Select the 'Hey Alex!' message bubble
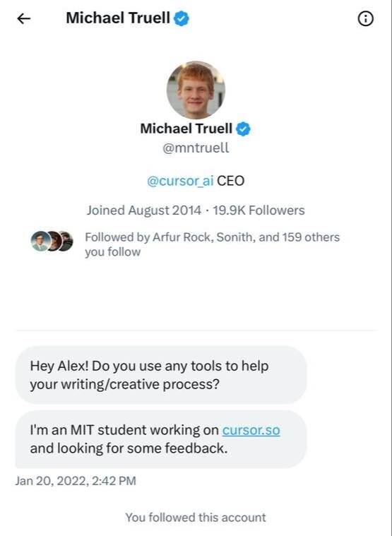This screenshot has height=536, width=392. [161, 375]
